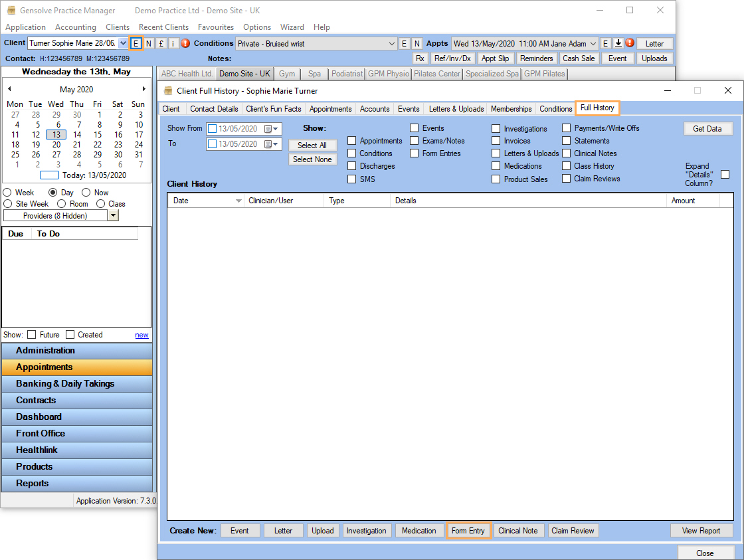Click the Appts download arrow icon
This screenshot has width=744, height=560.
(618, 43)
